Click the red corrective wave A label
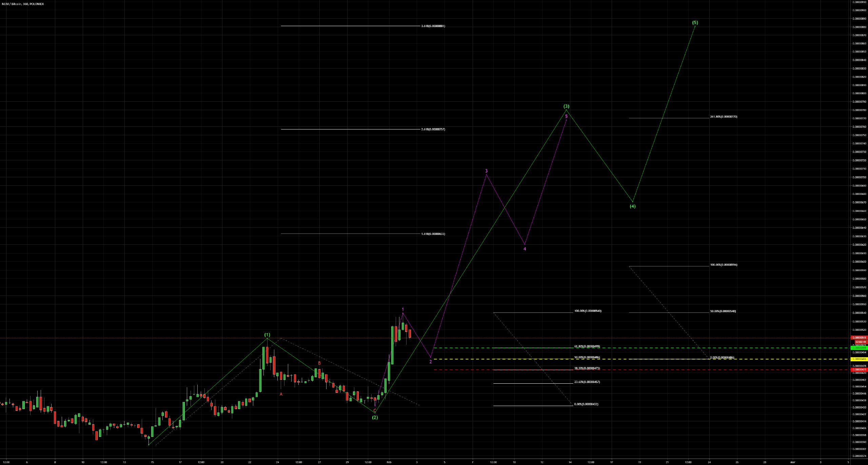Image resolution: width=868 pixels, height=465 pixels. [x=281, y=394]
